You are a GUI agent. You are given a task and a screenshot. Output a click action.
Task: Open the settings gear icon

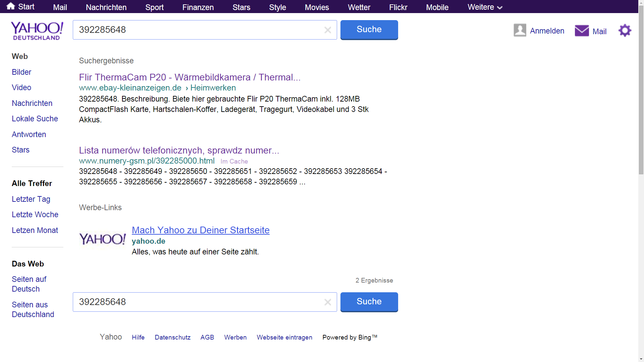625,31
